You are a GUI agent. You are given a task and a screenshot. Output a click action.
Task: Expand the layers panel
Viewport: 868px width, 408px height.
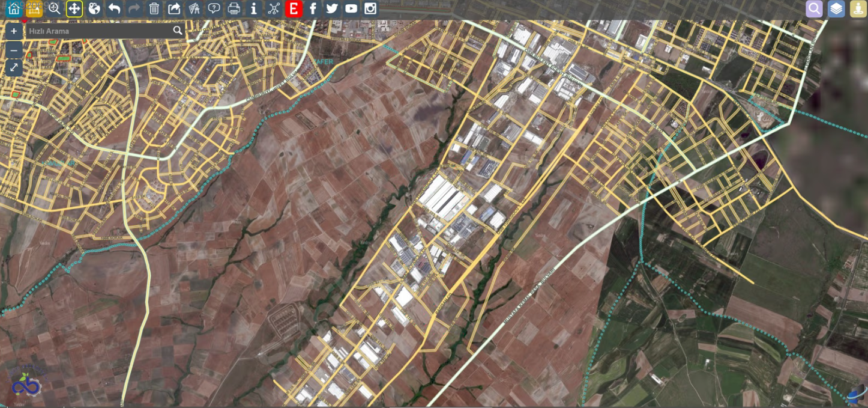tap(836, 8)
